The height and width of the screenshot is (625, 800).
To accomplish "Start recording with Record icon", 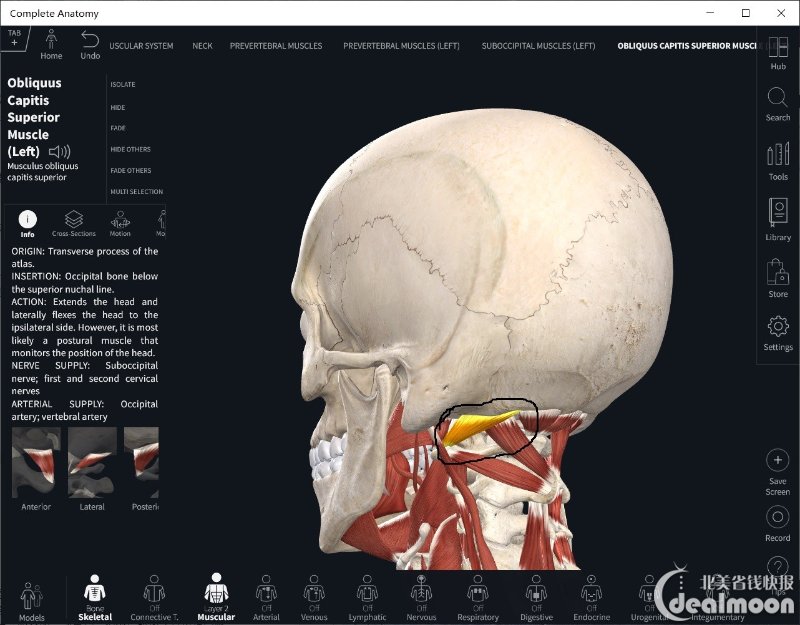I will [778, 524].
